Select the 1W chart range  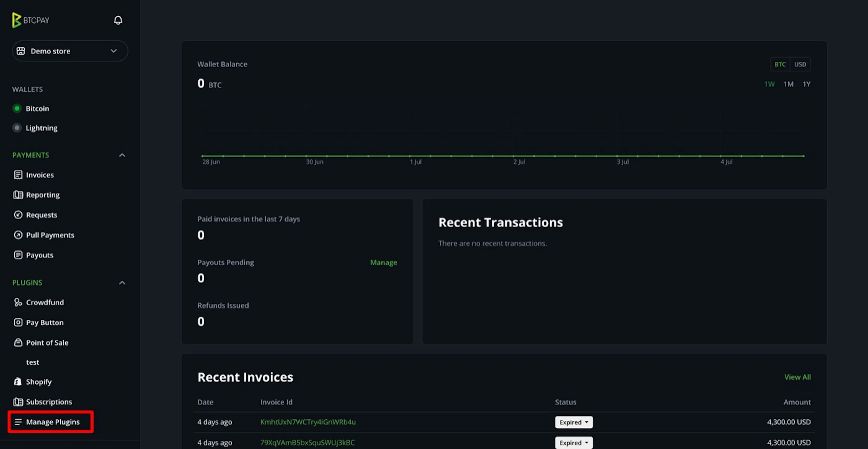pyautogui.click(x=769, y=84)
